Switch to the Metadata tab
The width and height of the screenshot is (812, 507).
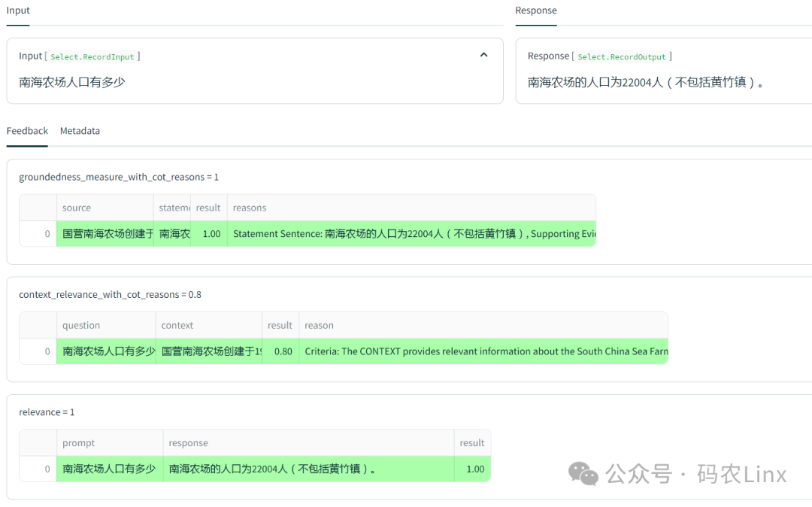[80, 131]
